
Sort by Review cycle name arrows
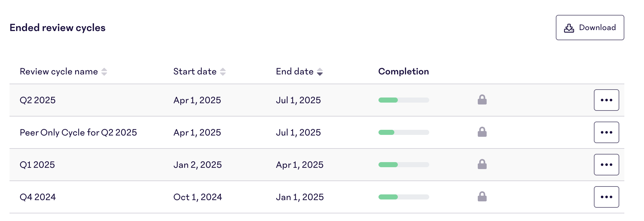104,72
